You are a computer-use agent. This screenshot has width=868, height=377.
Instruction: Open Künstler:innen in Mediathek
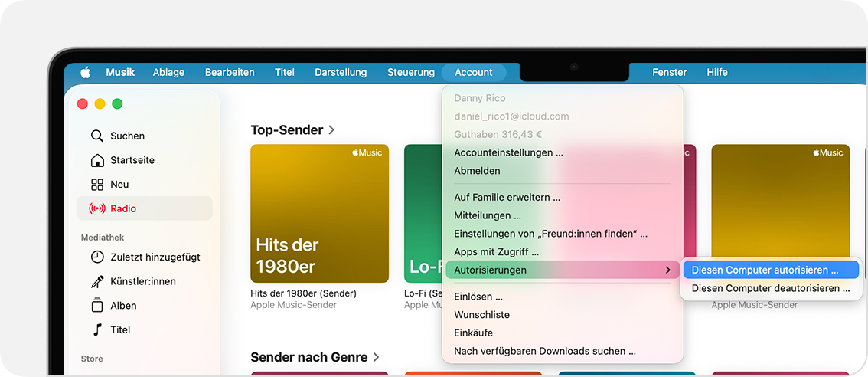click(x=144, y=281)
